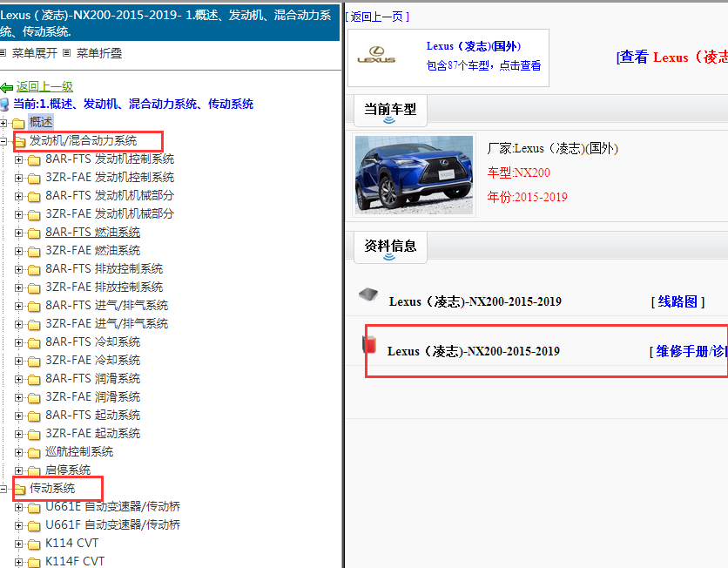Expand 8AR-FTS 润滑系统 node

coord(18,379)
